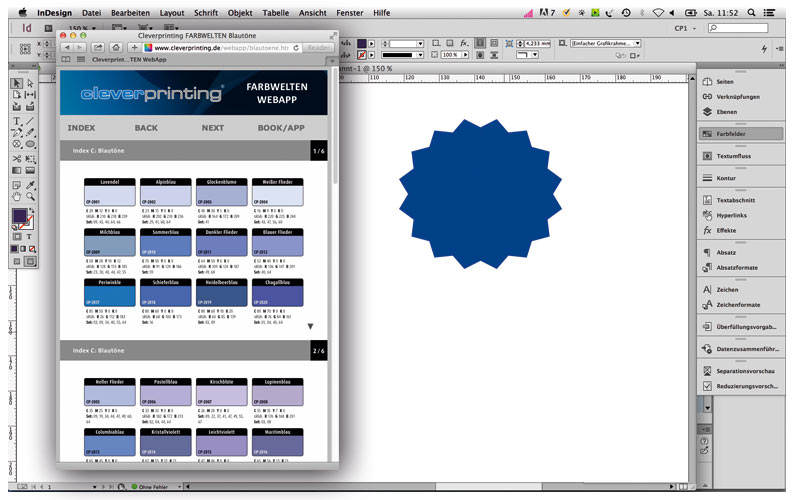
Task: Select the Ellipse shape tool
Action: [31, 144]
